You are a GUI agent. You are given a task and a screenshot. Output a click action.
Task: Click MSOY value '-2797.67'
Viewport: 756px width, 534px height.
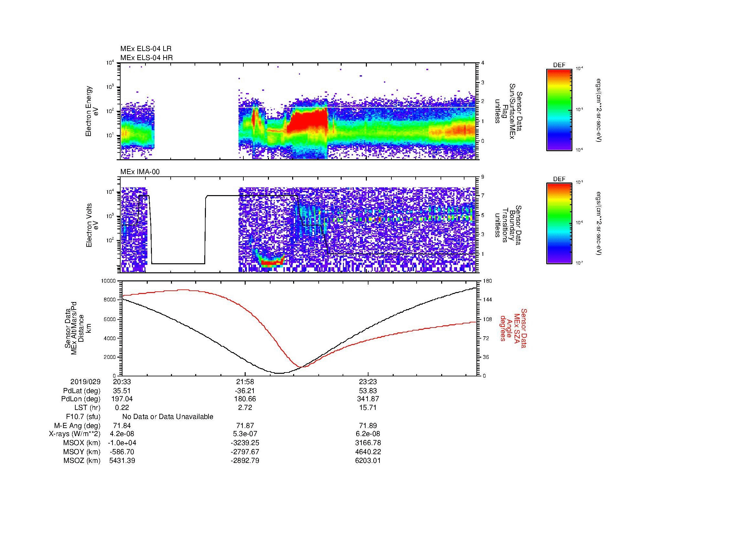tap(245, 452)
